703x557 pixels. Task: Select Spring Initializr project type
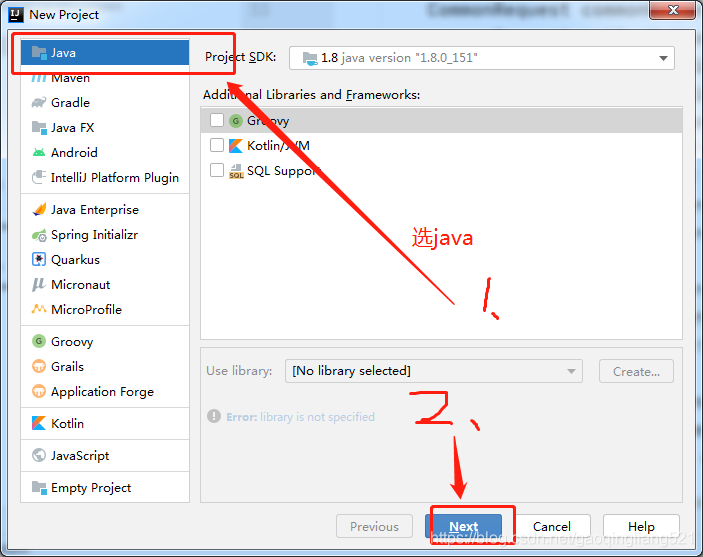coord(105,235)
